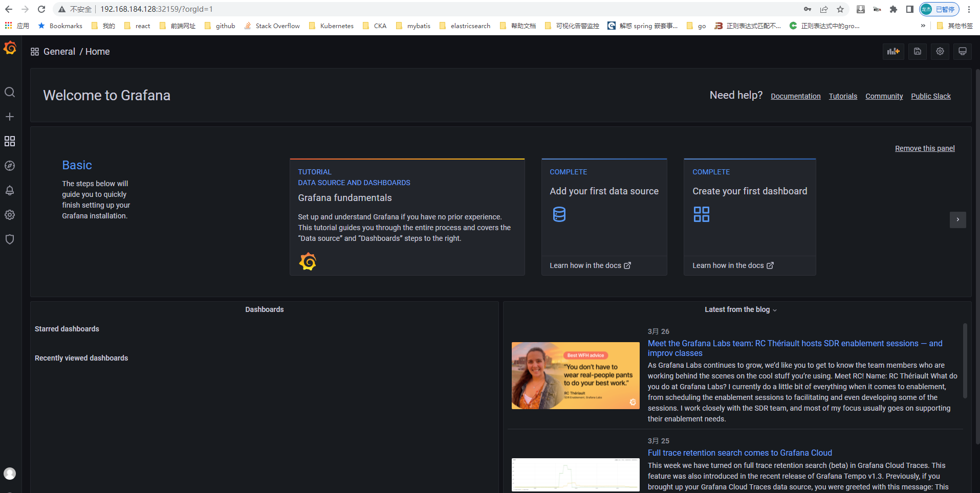Click the browser Downloads icon
Screen dimensions: 980x493
pos(861,9)
